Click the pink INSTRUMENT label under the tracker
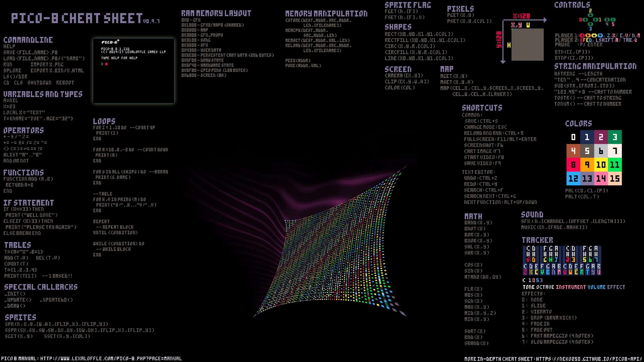Screen dimensions: 644x362 click(x=571, y=287)
